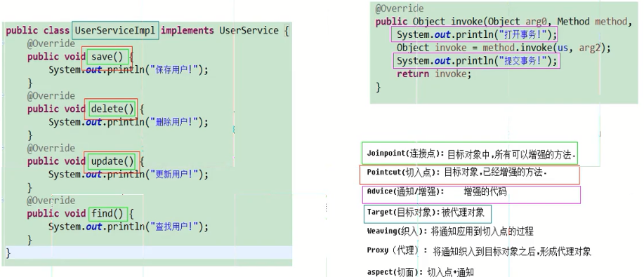Click the term Target(目标对象)
The height and width of the screenshot is (277, 644).
[403, 212]
